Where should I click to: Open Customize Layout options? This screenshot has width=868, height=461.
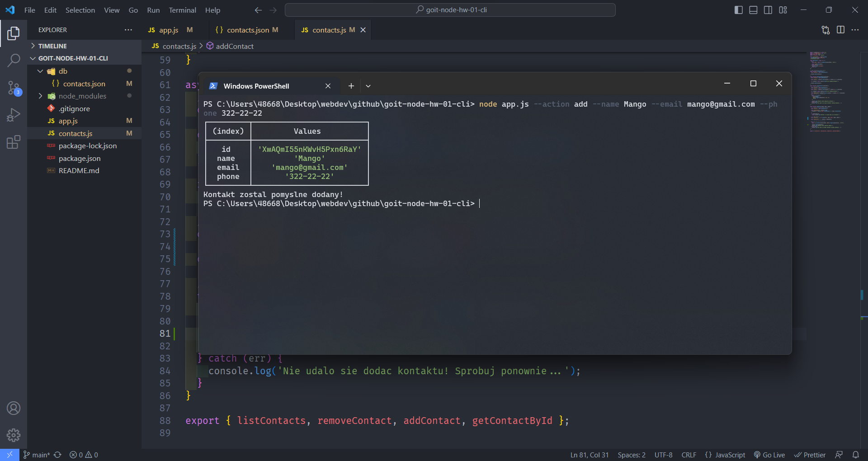(783, 10)
